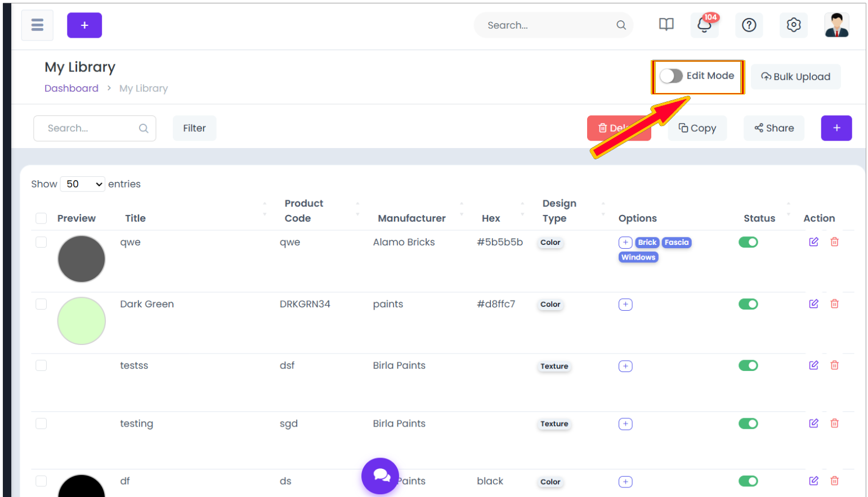Image resolution: width=868 pixels, height=497 pixels.
Task: Open the help question mark icon
Action: tap(749, 25)
